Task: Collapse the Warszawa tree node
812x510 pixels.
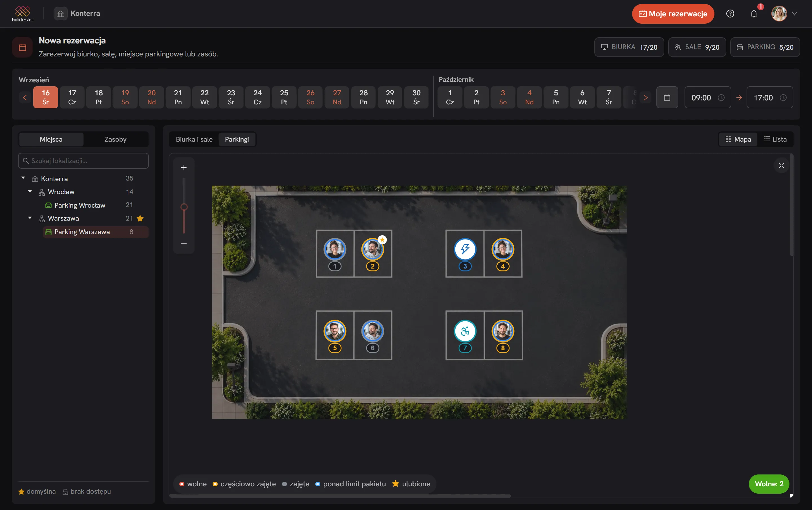Action: pos(30,218)
